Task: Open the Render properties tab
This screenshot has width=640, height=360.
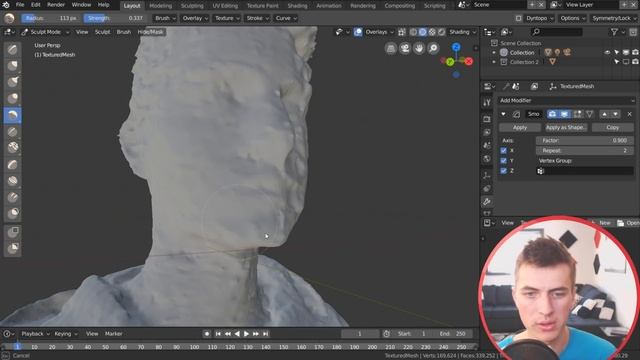Action: [x=487, y=119]
